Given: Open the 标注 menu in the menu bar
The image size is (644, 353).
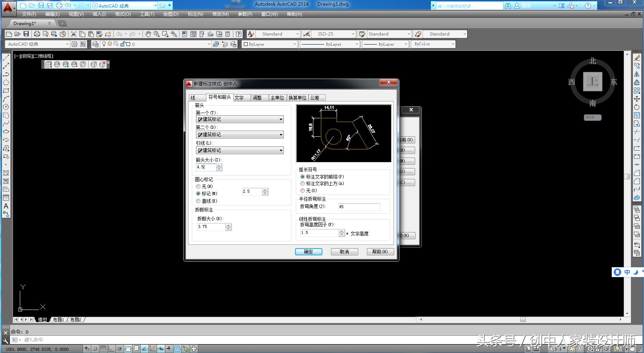Looking at the screenshot, I should tap(195, 14).
